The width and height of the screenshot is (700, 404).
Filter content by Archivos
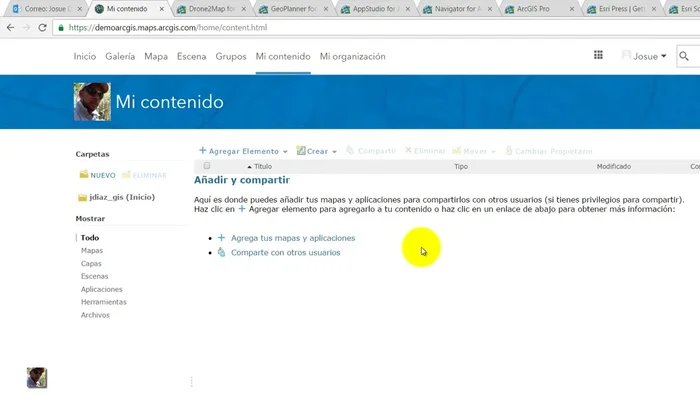pyautogui.click(x=95, y=315)
